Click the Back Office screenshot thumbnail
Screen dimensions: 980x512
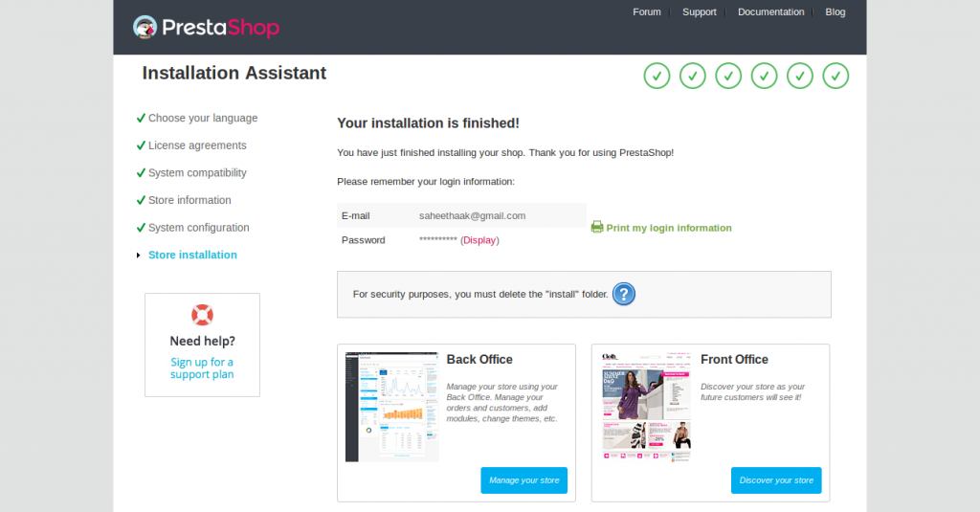point(391,407)
